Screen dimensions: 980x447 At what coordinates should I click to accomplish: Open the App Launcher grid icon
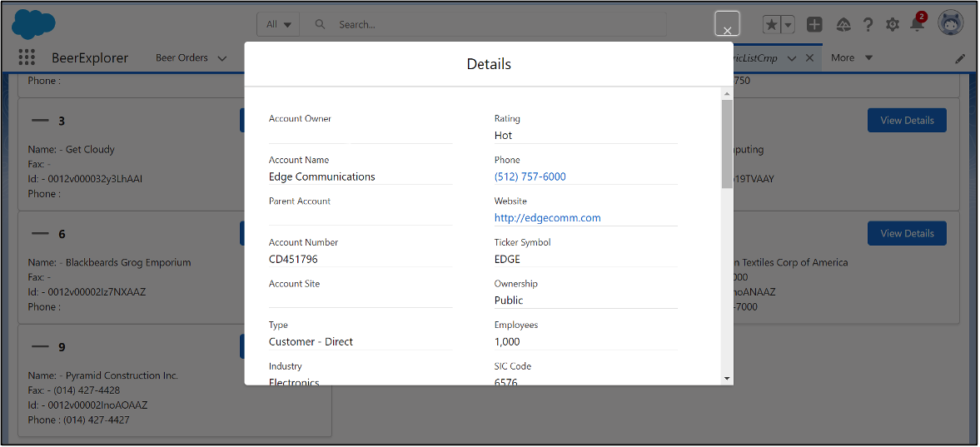(x=27, y=57)
